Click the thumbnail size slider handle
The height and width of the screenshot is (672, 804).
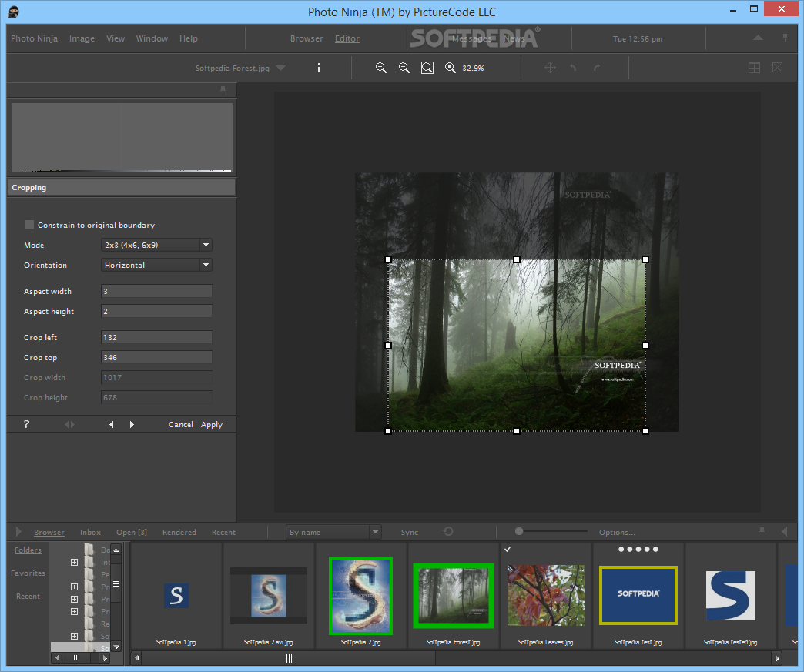pos(519,532)
